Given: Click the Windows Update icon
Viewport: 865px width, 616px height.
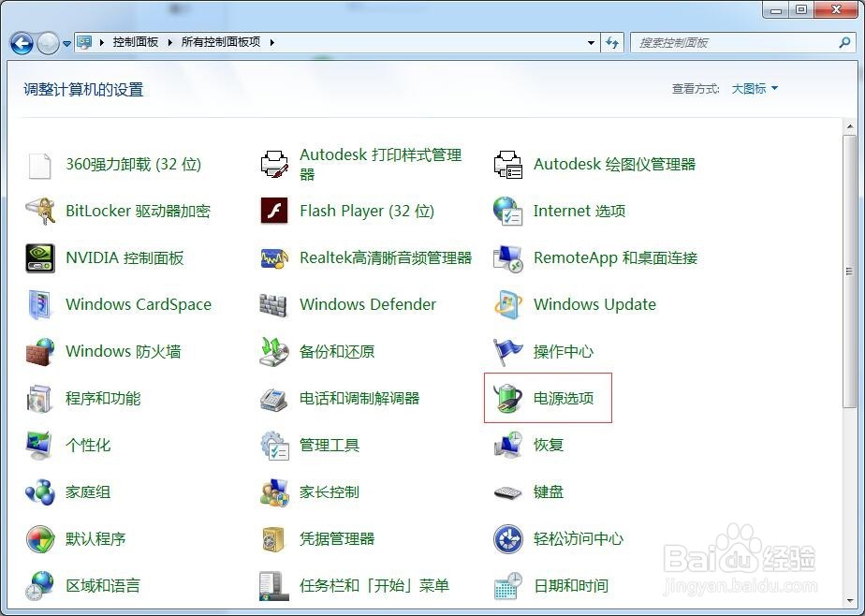Looking at the screenshot, I should (x=508, y=305).
